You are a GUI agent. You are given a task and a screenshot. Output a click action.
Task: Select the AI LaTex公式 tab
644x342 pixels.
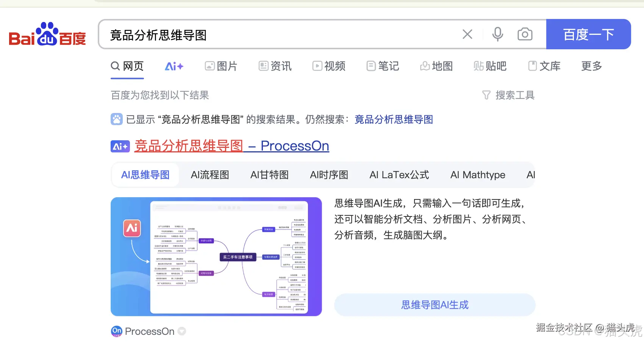pos(399,175)
